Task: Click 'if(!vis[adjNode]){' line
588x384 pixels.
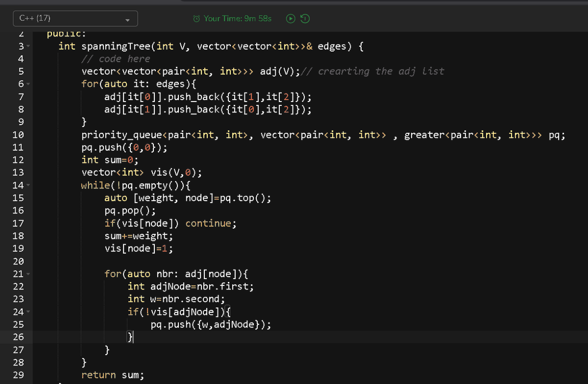Action: tap(179, 312)
